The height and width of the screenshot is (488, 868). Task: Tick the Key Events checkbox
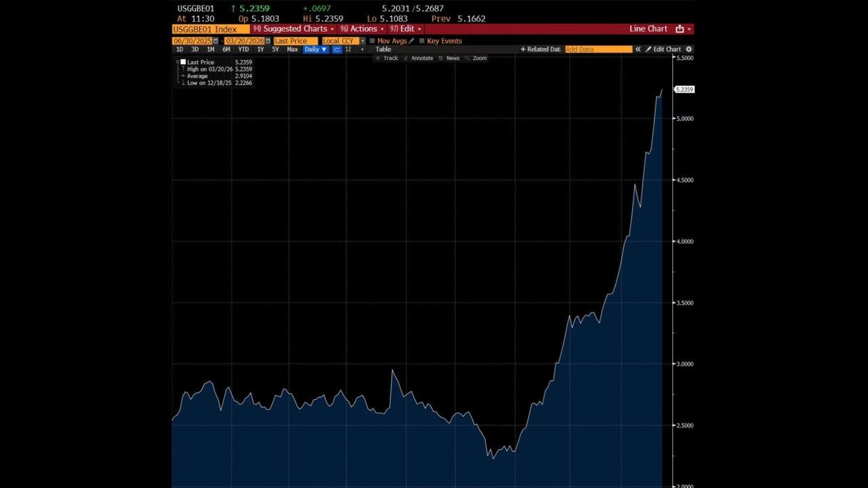point(422,41)
